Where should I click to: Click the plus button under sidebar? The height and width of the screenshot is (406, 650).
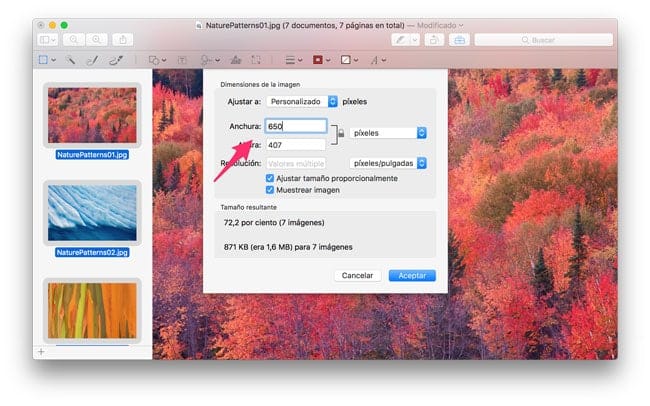(x=41, y=352)
